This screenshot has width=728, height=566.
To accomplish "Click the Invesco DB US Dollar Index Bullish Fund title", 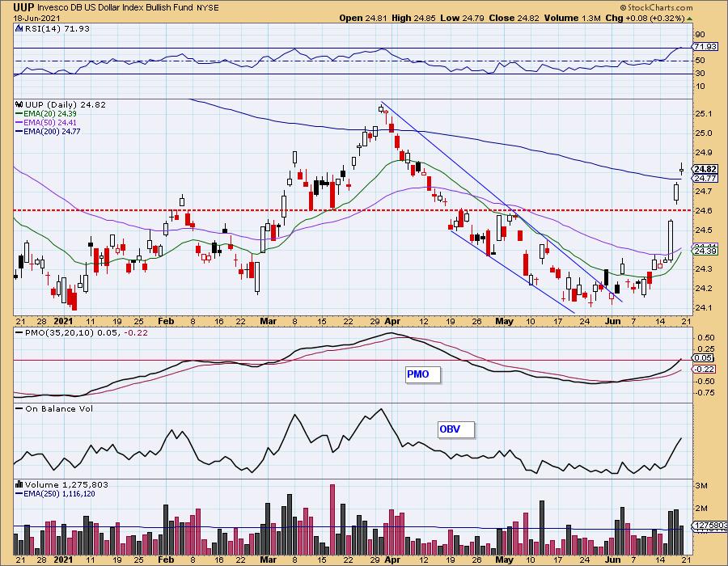I will click(115, 8).
